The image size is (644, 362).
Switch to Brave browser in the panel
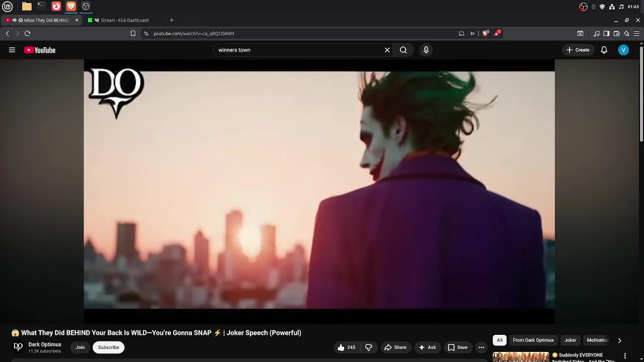pyautogui.click(x=71, y=7)
